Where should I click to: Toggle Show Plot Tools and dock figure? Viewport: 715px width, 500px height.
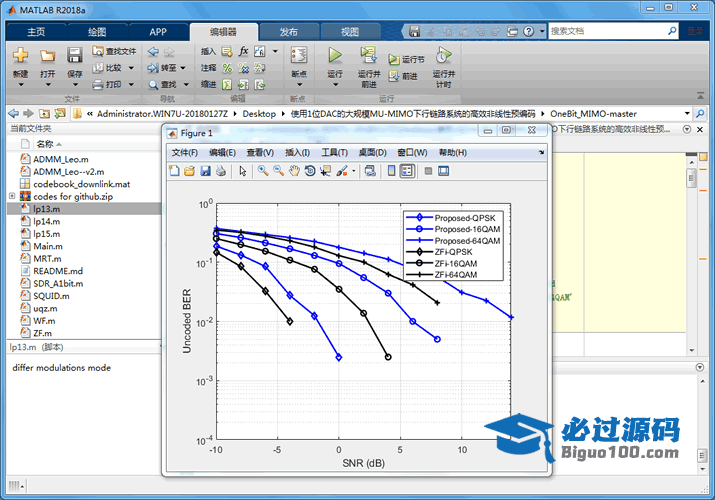coord(443,171)
